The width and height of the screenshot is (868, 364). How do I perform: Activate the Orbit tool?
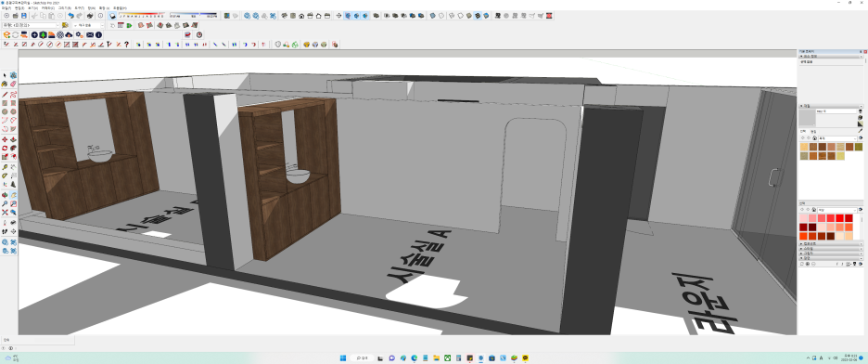pyautogui.click(x=5, y=194)
